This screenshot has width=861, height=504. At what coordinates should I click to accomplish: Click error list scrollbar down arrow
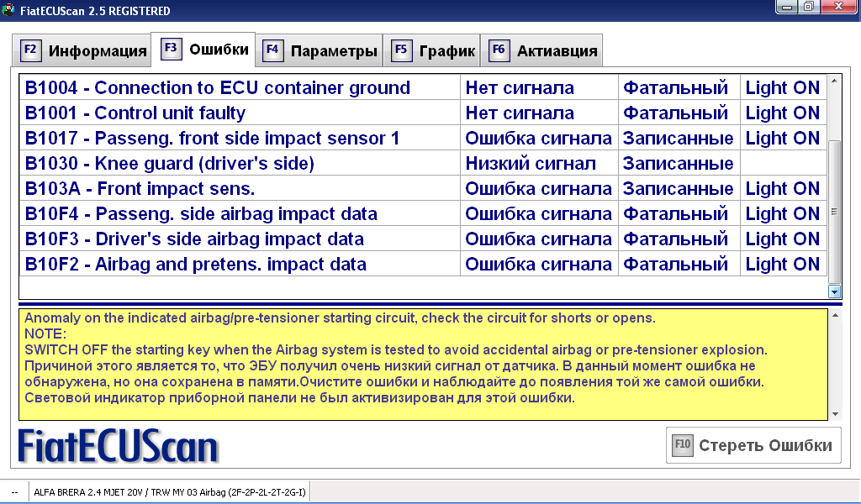[x=834, y=291]
